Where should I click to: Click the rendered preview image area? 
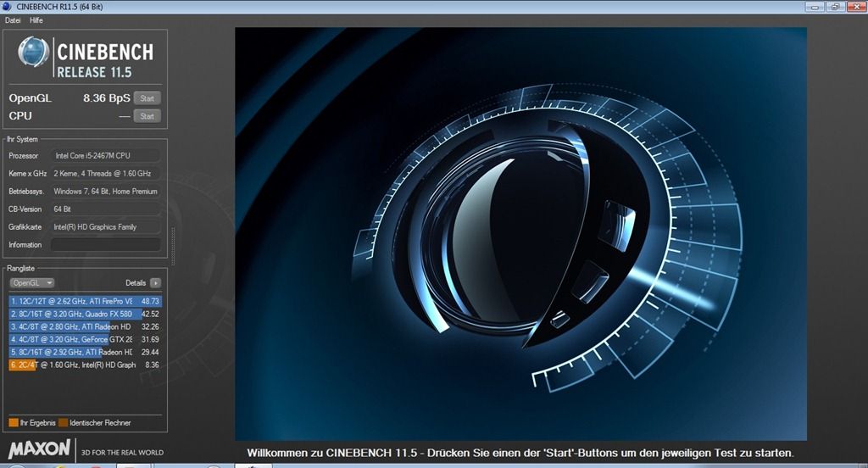coord(520,234)
